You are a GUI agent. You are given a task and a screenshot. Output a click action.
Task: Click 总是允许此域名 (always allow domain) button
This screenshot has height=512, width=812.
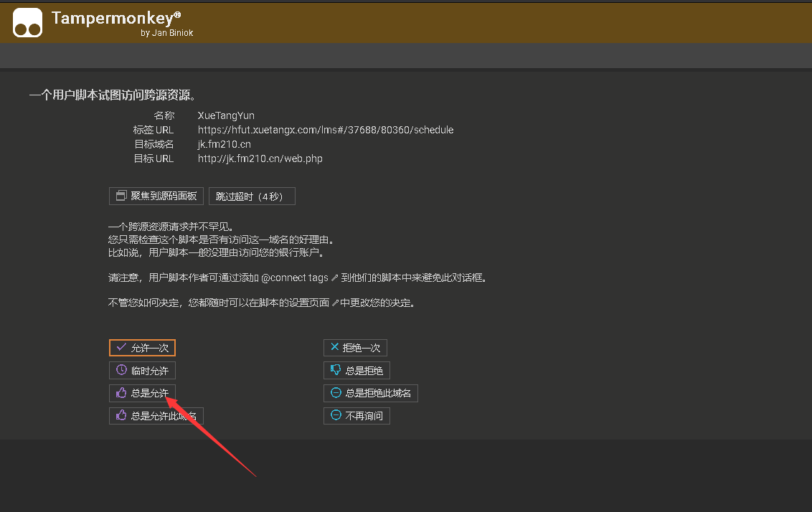tap(156, 416)
